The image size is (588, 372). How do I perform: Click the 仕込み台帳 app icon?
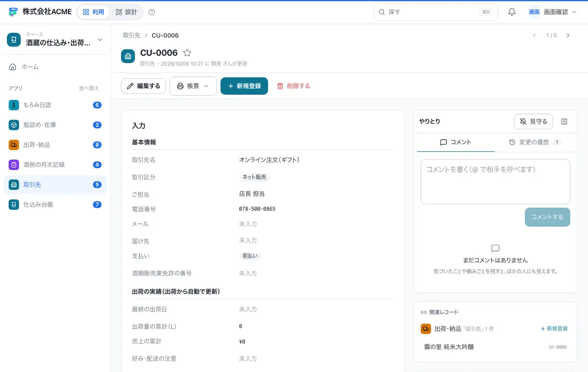[14, 204]
